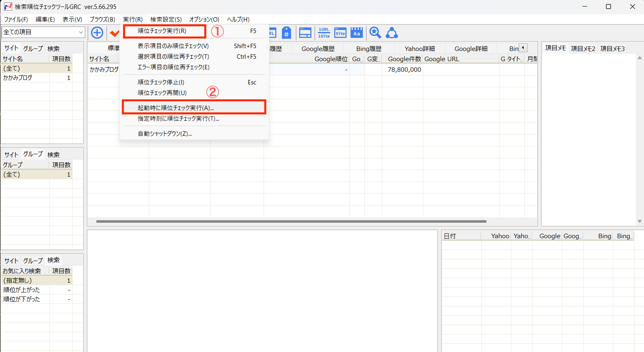644x352 pixels.
Task: Open the 編集(E) menu
Action: pyautogui.click(x=45, y=19)
